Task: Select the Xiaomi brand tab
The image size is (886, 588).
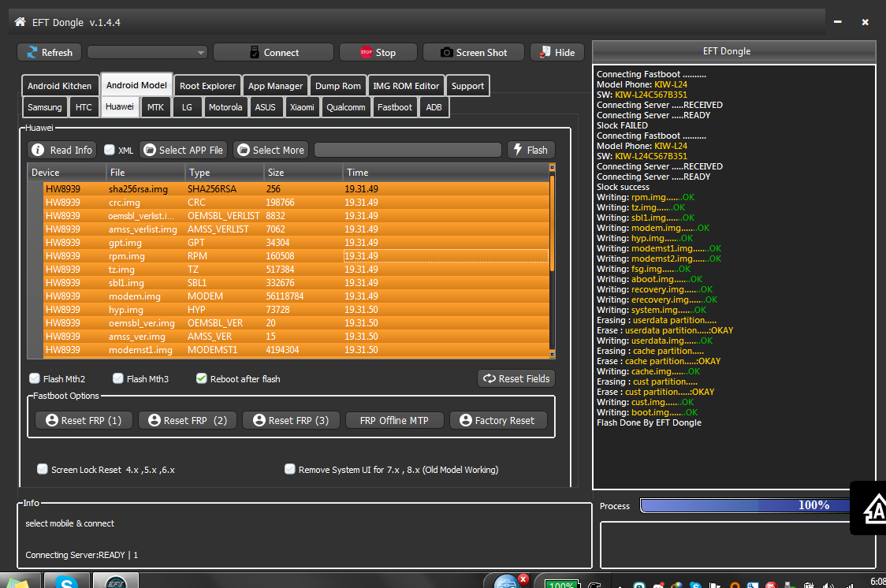Action: 302,107
